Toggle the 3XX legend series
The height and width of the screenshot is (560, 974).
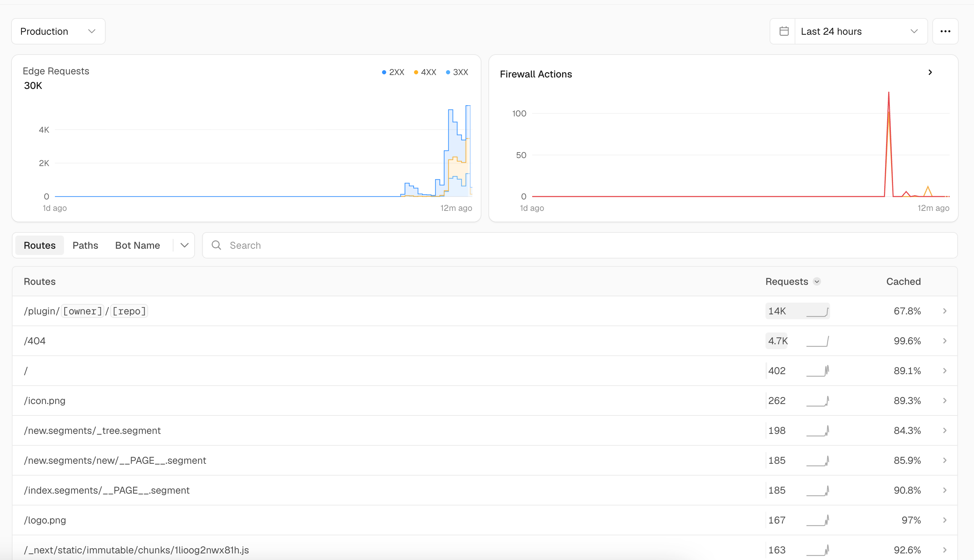[457, 72]
